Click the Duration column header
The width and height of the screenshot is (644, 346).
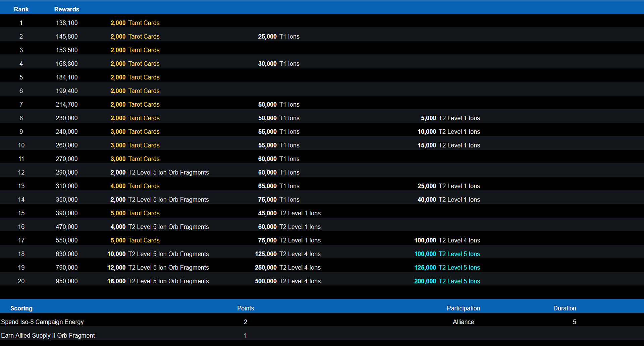(x=565, y=308)
